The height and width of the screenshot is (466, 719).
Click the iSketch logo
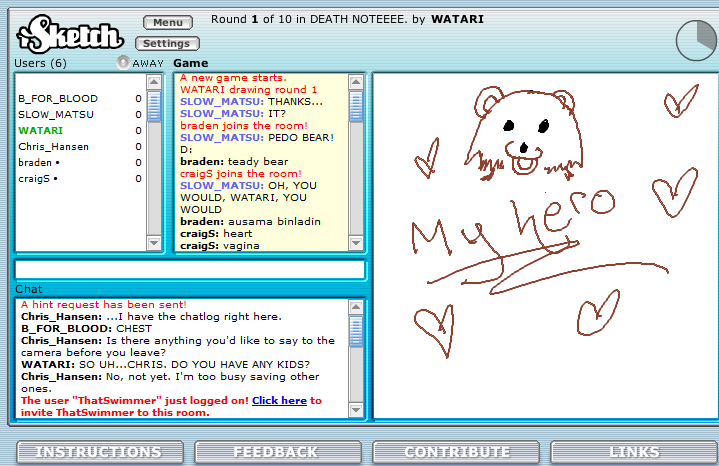point(70,34)
